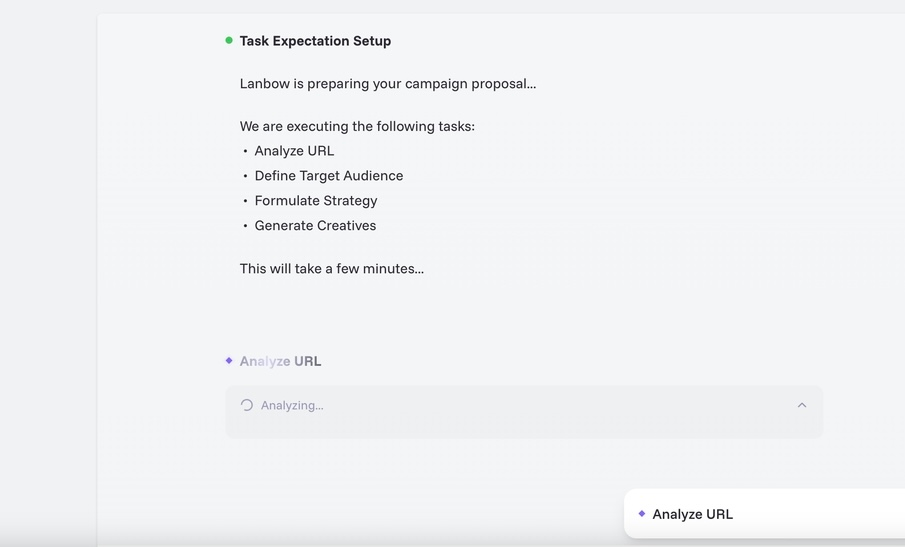Click the loading spinner icon next to Analyzing
This screenshot has width=905, height=547.
(x=247, y=405)
